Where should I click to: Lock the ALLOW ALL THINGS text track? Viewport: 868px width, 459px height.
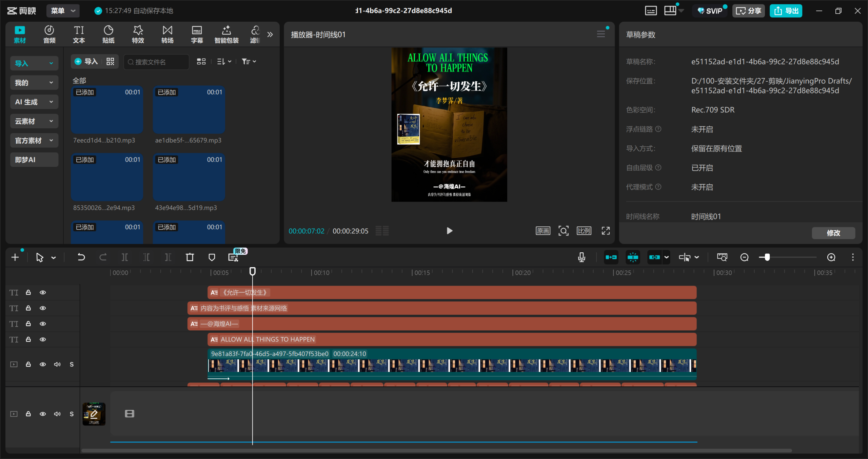coord(28,339)
